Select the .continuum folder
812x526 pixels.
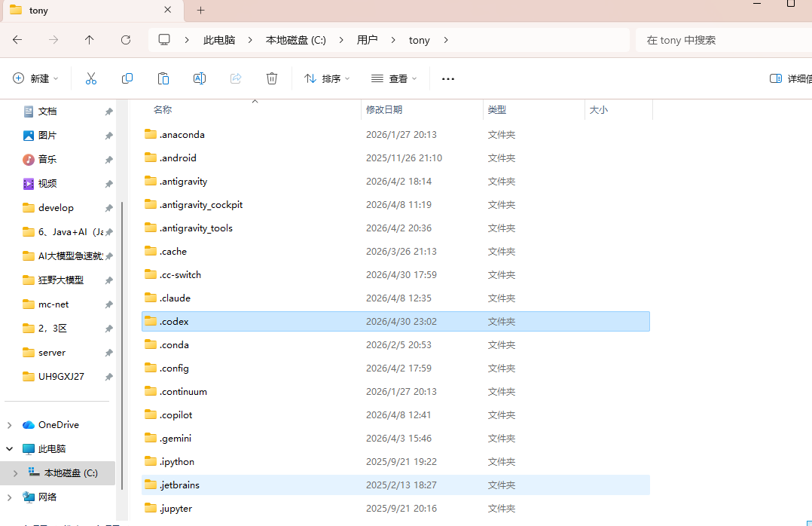tap(183, 392)
